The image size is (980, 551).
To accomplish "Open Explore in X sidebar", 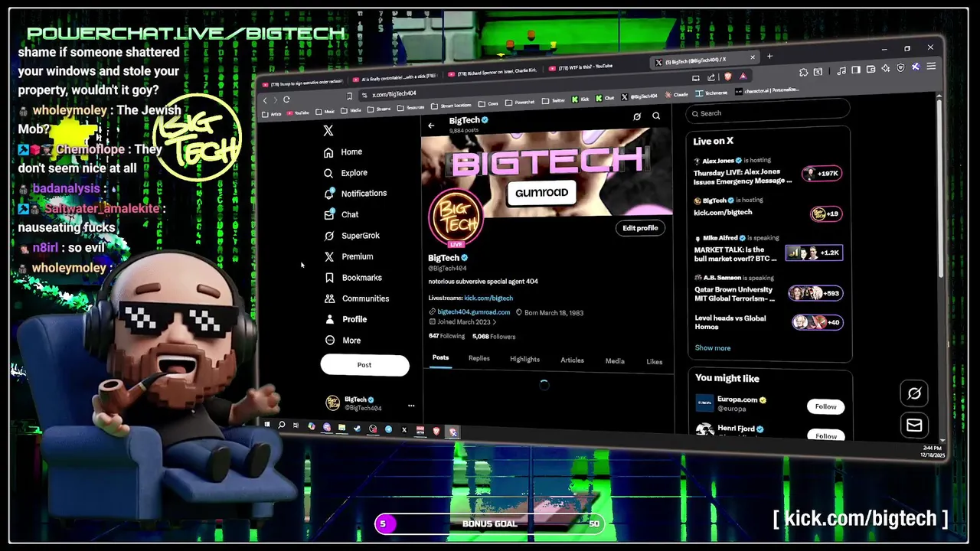I will click(x=345, y=173).
